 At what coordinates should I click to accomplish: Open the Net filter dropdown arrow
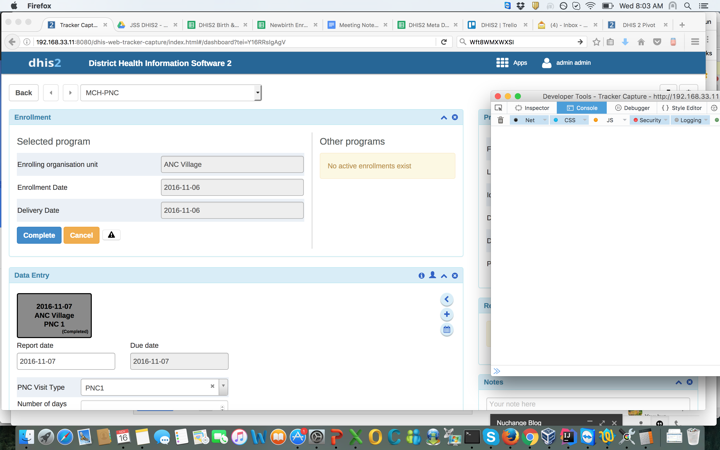coord(545,120)
